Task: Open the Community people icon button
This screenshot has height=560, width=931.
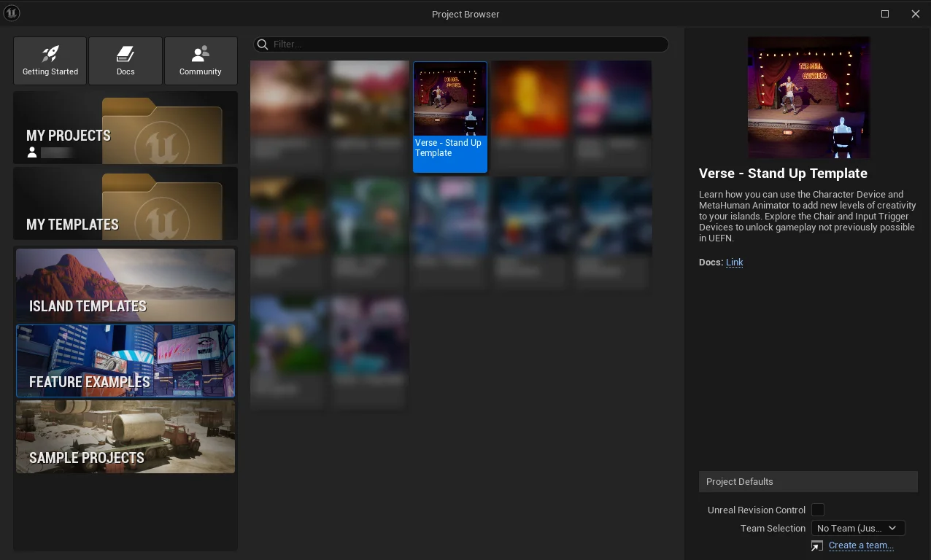Action: tap(201, 61)
